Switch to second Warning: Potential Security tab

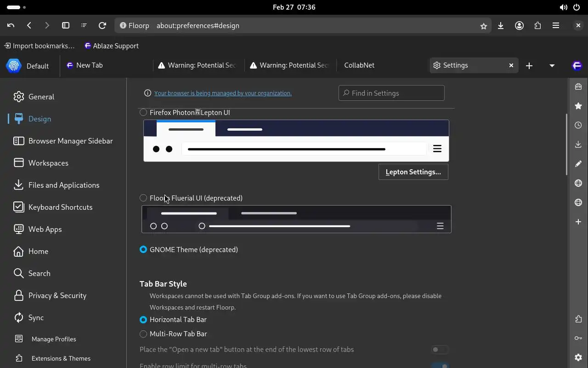click(290, 65)
